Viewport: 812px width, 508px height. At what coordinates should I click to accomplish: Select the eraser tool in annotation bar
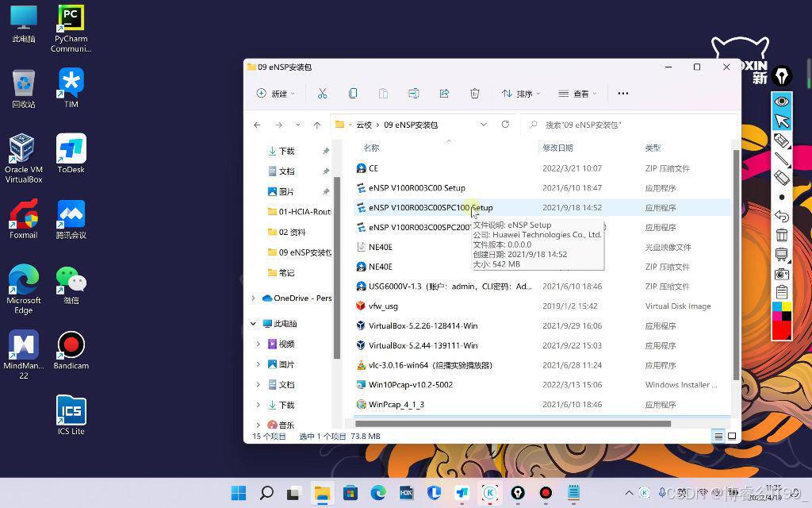click(781, 178)
